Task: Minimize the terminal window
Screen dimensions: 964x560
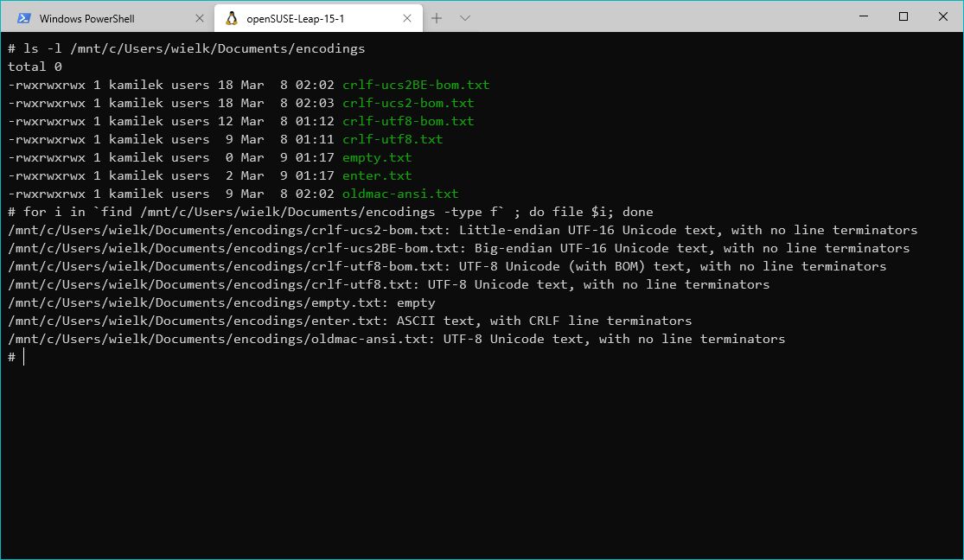Action: (862, 16)
